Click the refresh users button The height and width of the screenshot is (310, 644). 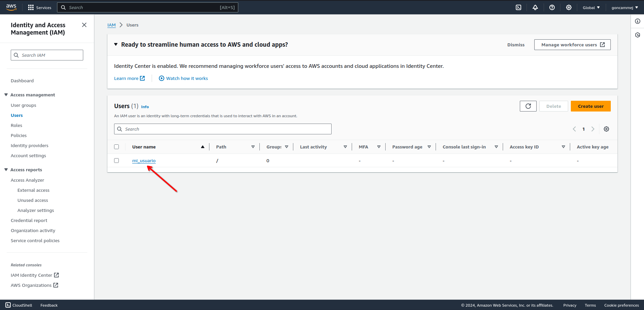coord(528,106)
